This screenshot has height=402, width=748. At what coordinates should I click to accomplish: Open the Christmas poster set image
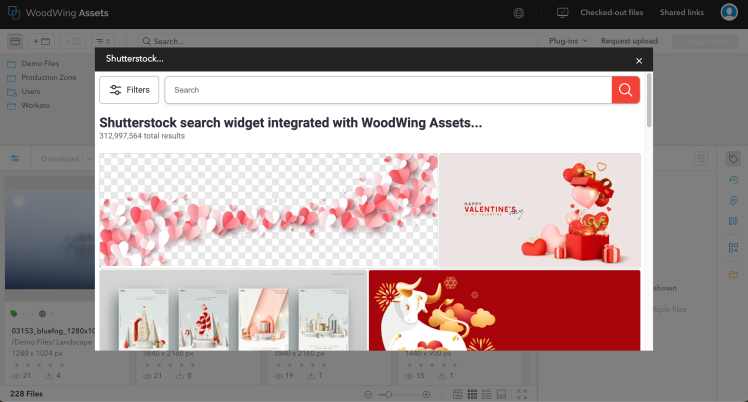point(233,310)
